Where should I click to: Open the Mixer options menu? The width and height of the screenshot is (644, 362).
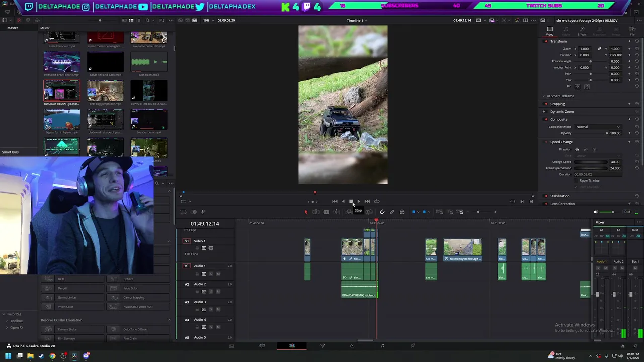coord(639,222)
